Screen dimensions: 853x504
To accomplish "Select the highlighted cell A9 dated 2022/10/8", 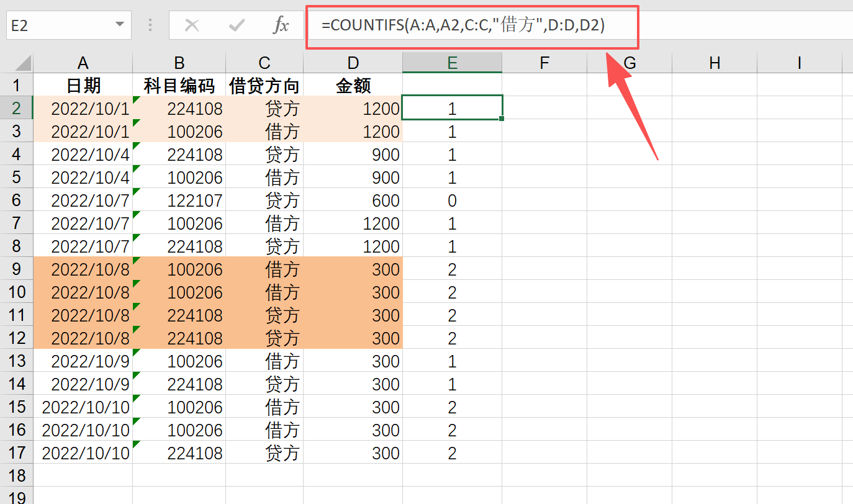I will [83, 269].
